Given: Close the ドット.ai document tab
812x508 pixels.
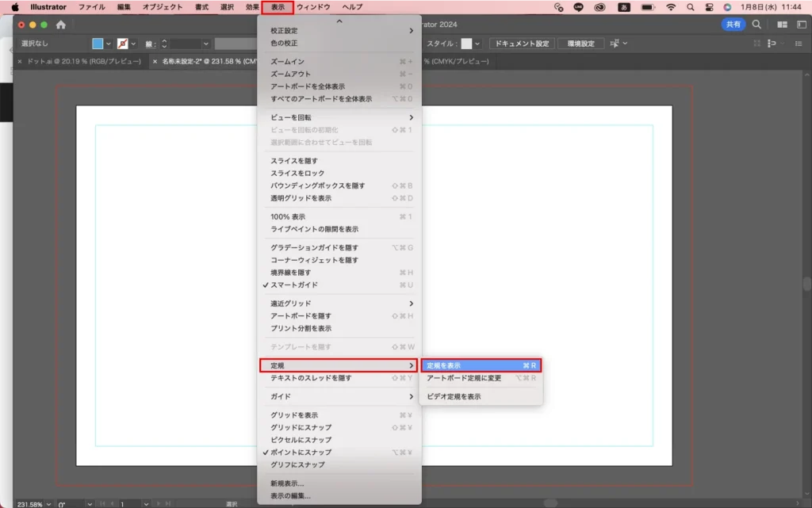Looking at the screenshot, I should tap(20, 61).
